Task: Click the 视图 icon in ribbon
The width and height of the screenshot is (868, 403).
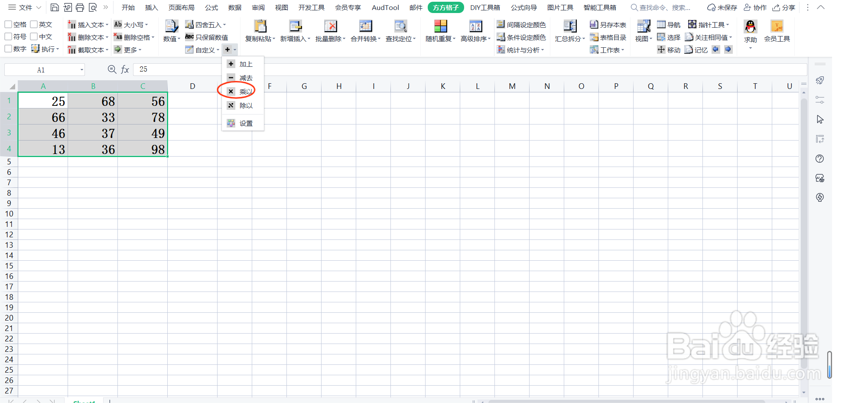Action: 644,26
